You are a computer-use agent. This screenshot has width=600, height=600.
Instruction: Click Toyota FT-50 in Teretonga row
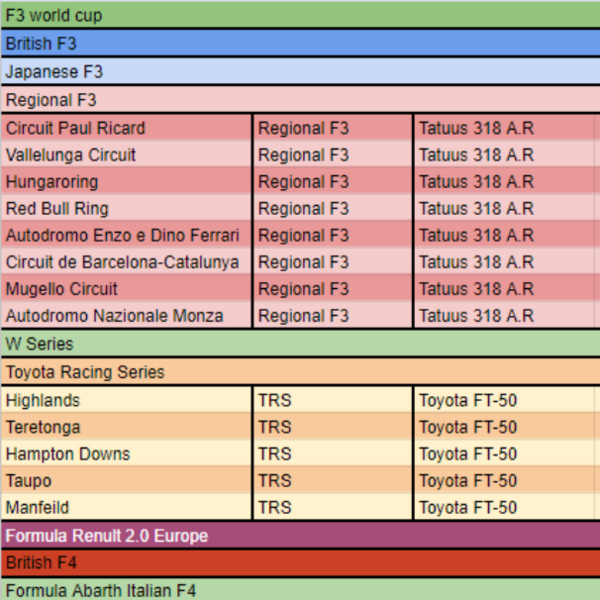click(x=504, y=427)
